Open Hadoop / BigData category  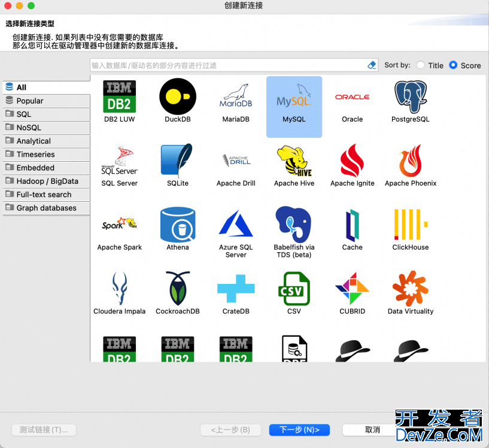pyautogui.click(x=47, y=181)
